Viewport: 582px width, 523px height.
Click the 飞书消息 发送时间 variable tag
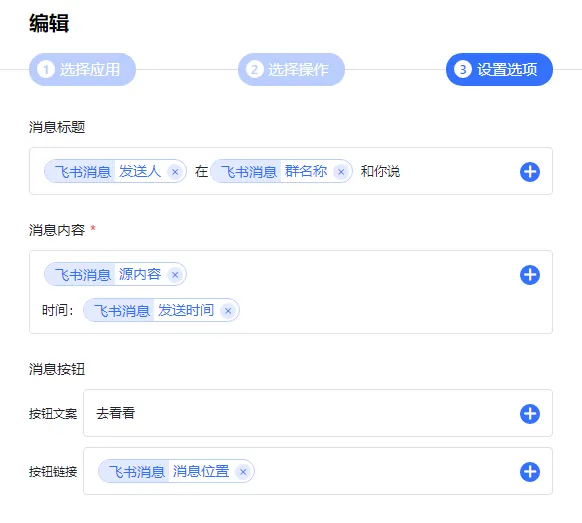click(x=161, y=310)
